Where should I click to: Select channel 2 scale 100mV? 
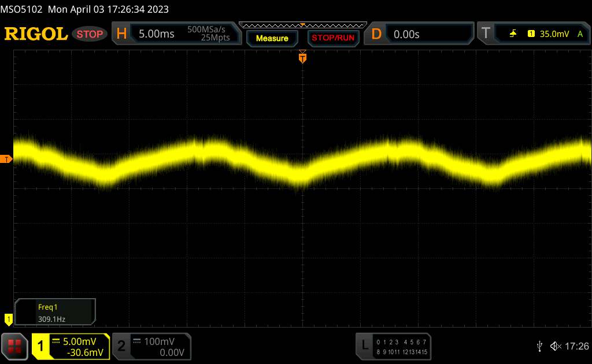(159, 341)
